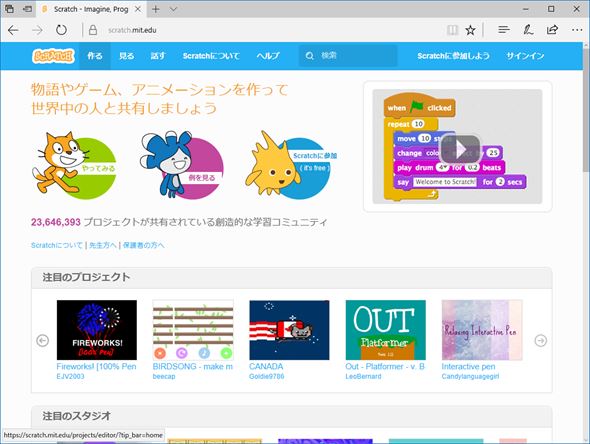Click the 23,646,393 project count

pyautogui.click(x=56, y=222)
